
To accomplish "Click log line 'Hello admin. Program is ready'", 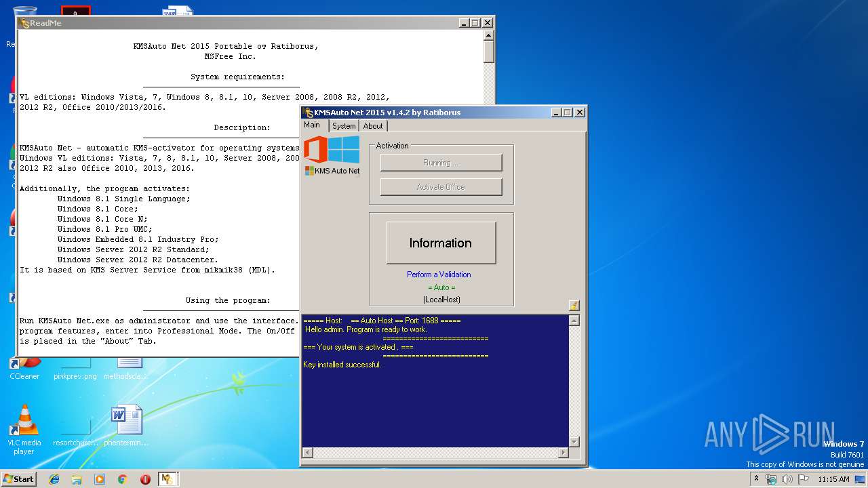I will 366,329.
